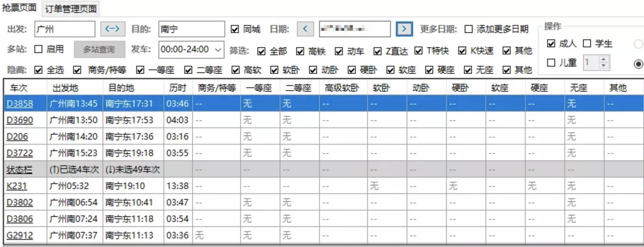
Task: Enable the 启用 multi-station checkbox
Action: pyautogui.click(x=38, y=49)
